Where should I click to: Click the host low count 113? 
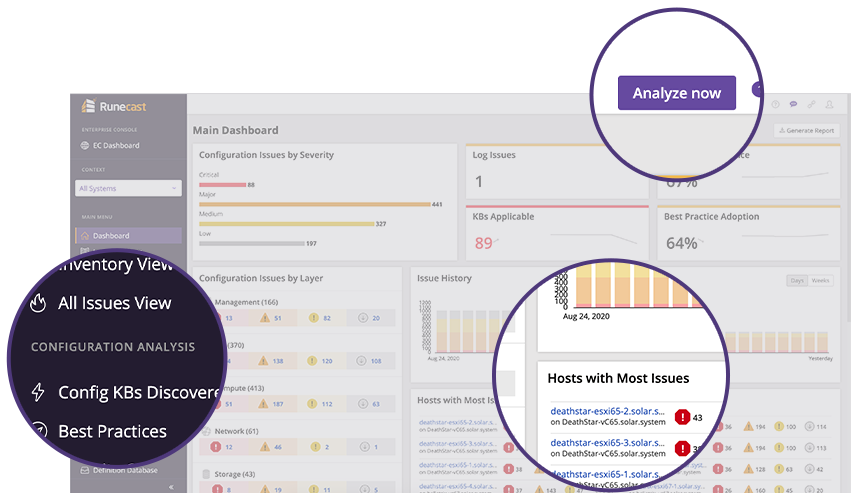(821, 448)
